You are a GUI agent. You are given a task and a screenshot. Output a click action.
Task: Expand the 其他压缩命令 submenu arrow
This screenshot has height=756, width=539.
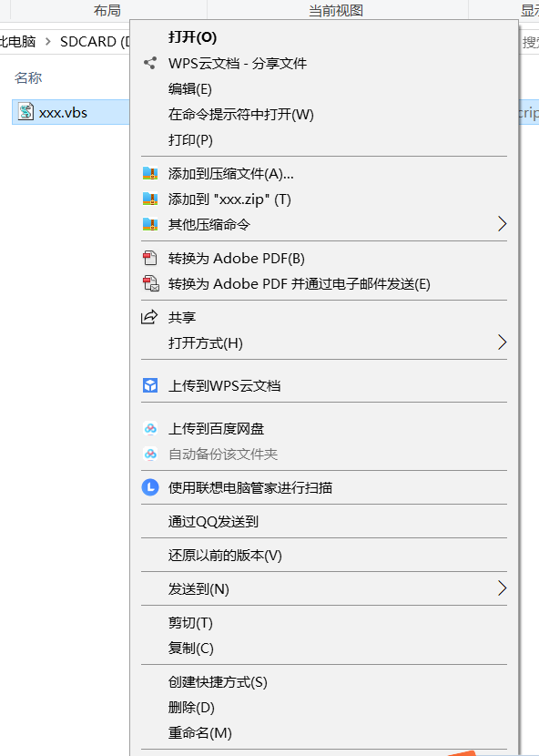click(502, 224)
